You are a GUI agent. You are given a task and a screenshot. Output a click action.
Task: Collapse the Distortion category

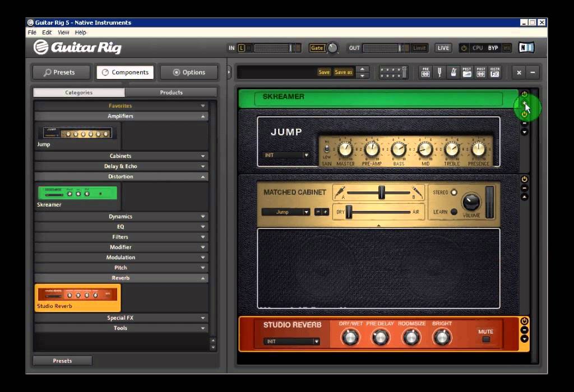click(x=121, y=176)
